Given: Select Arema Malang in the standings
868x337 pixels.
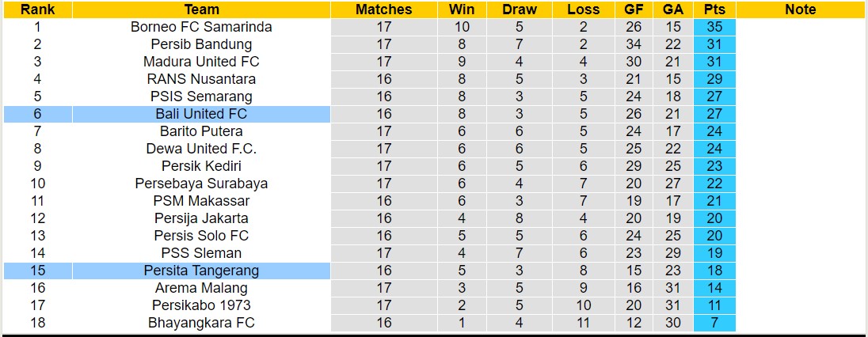Looking at the screenshot, I should (x=201, y=288).
